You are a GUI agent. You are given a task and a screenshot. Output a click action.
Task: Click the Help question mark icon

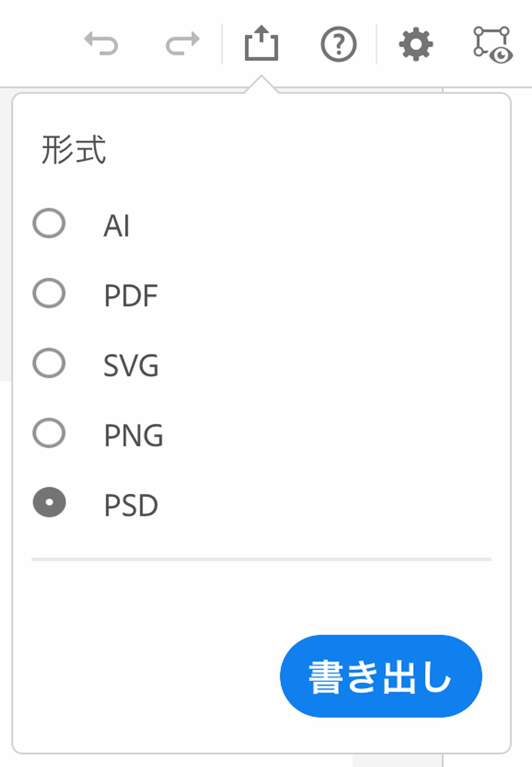point(338,43)
